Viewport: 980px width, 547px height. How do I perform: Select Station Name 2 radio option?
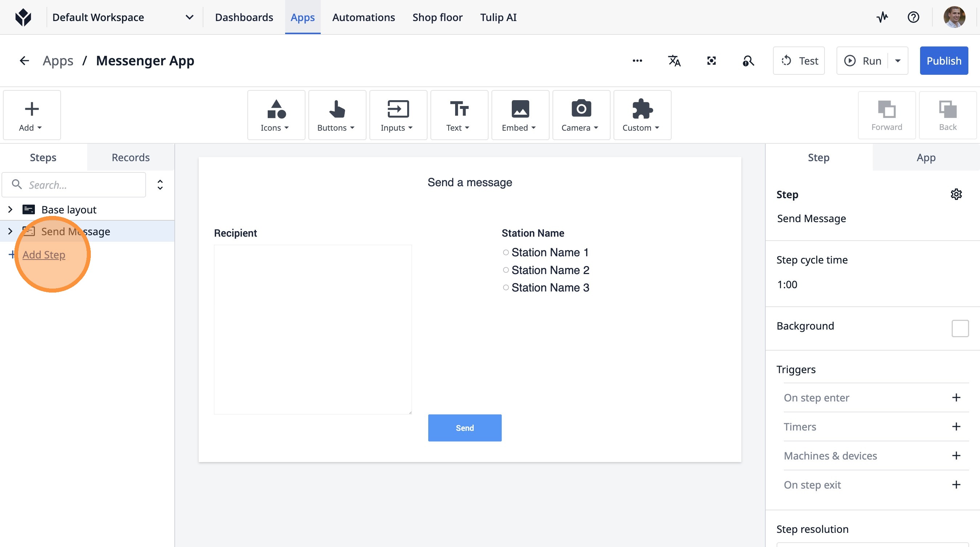506,270
